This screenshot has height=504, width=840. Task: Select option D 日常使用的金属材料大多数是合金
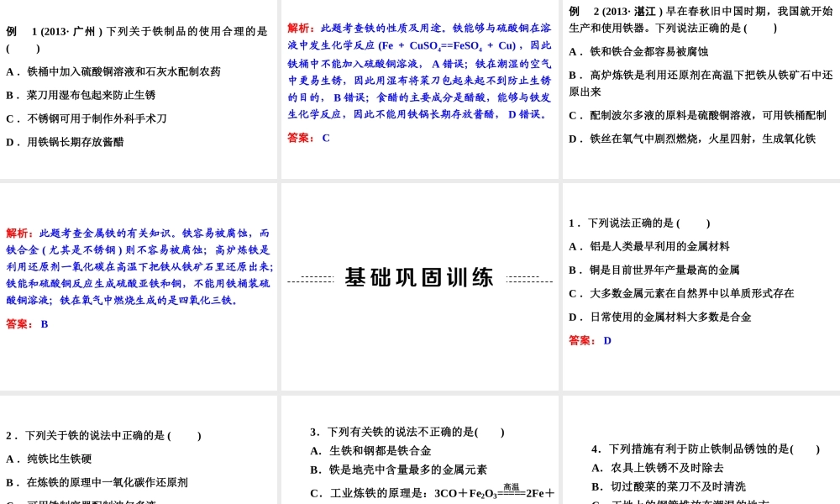coord(660,317)
